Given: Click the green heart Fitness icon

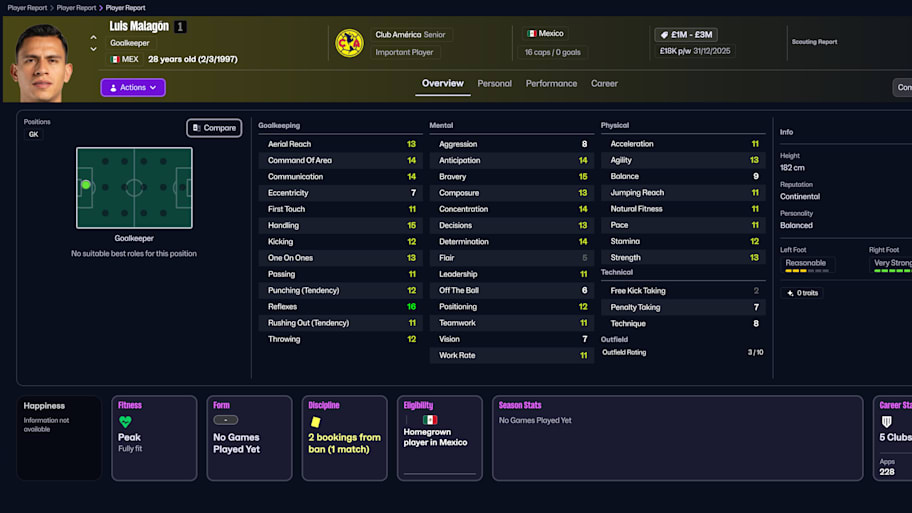Looking at the screenshot, I should point(125,422).
